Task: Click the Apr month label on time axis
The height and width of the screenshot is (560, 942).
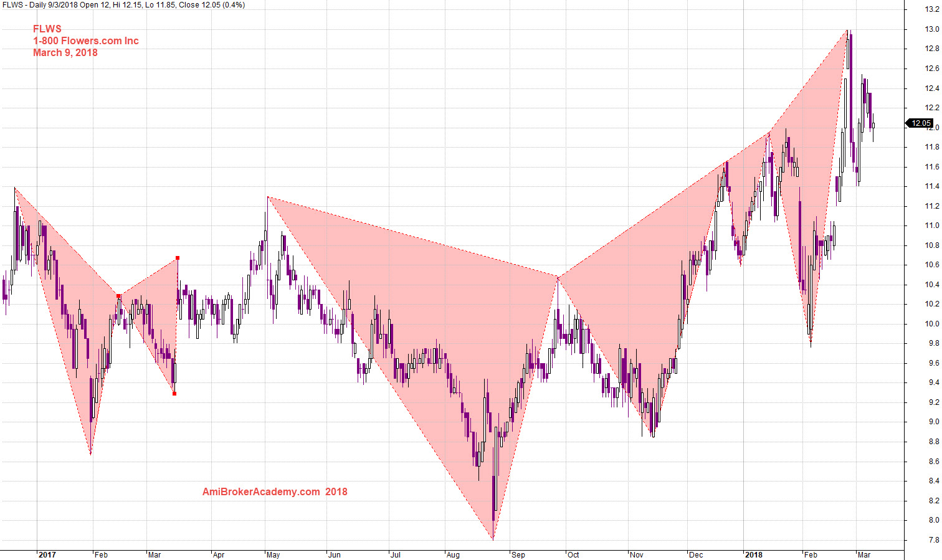Action: pyautogui.click(x=219, y=555)
